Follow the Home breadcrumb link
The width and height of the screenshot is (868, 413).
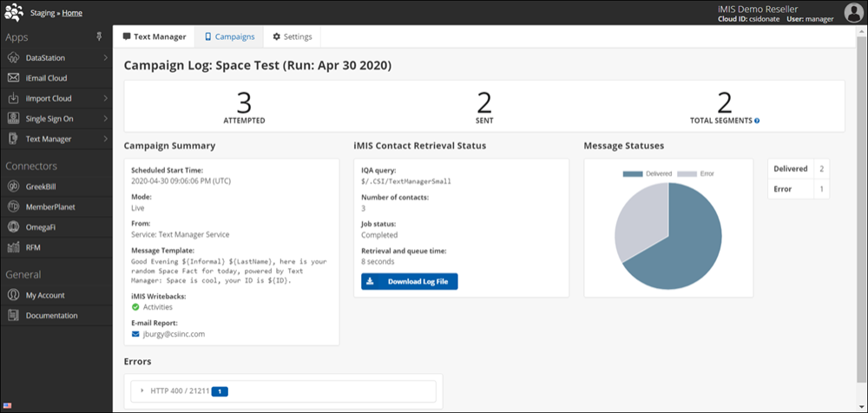click(73, 12)
